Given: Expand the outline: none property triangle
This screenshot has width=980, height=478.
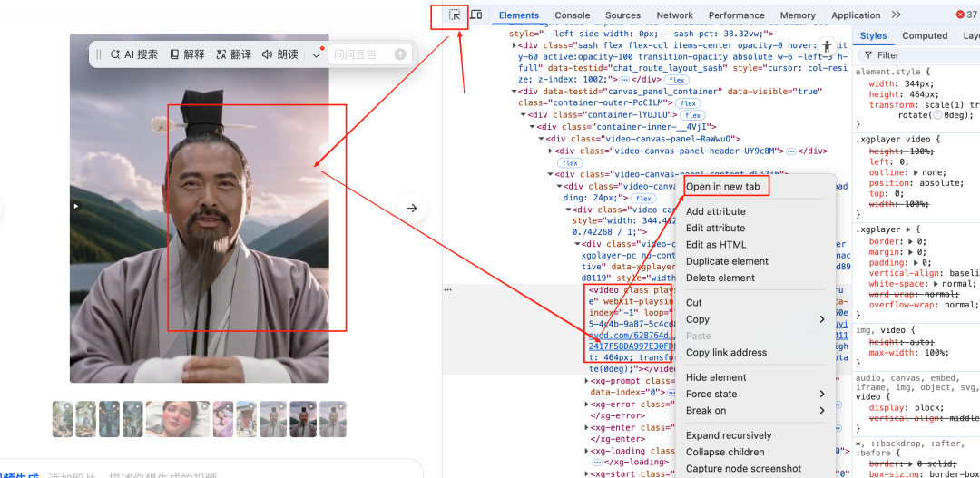Looking at the screenshot, I should click(916, 172).
